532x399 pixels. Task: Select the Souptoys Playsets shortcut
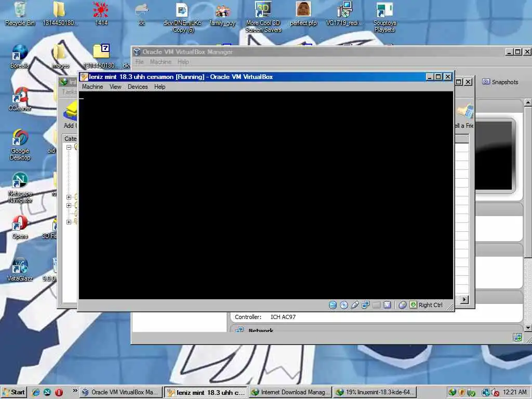[385, 17]
